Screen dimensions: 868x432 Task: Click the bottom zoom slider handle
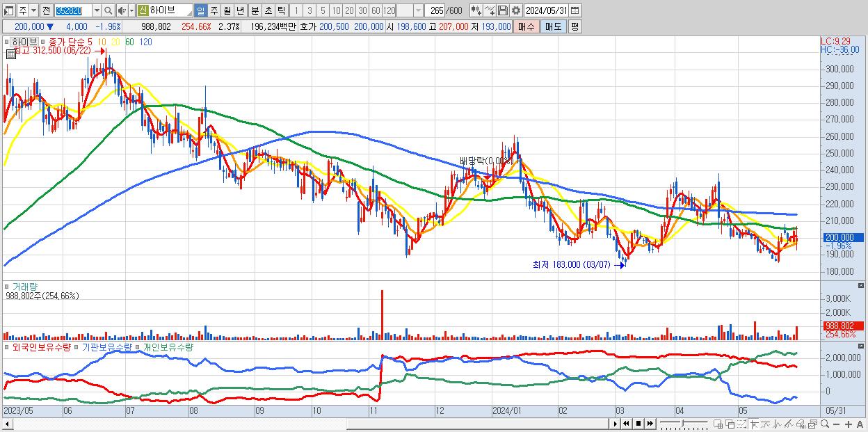[682, 423]
